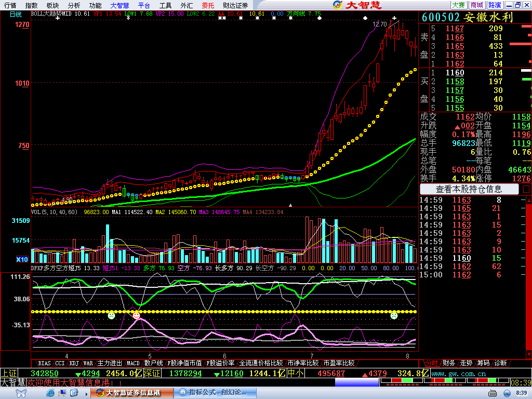Click the red smiley marker on indicator chart
The image size is (532, 399).
136,315
